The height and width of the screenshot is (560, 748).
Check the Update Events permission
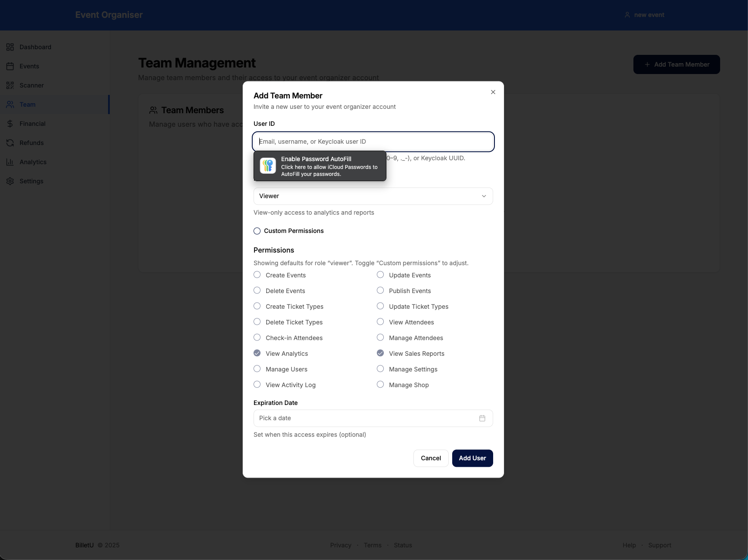pos(380,275)
